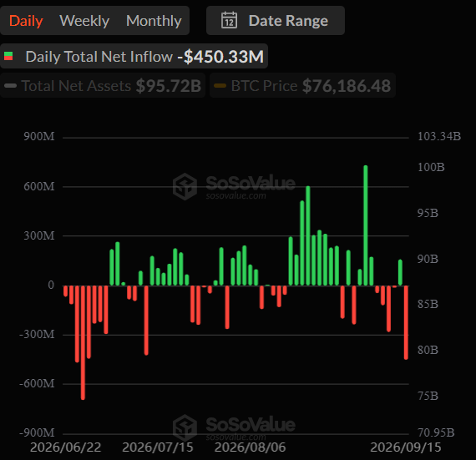Viewport: 476px width, 460px height.
Task: Click the 2026/07/15 axis date label
Action: (158, 447)
